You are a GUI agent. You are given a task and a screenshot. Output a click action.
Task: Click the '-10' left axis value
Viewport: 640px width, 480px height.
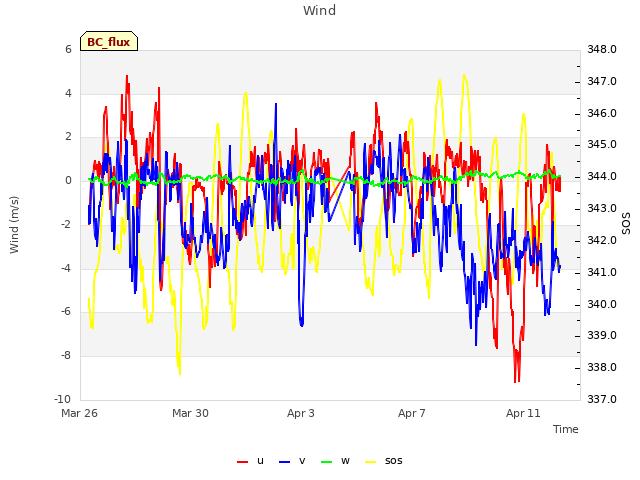(62, 399)
